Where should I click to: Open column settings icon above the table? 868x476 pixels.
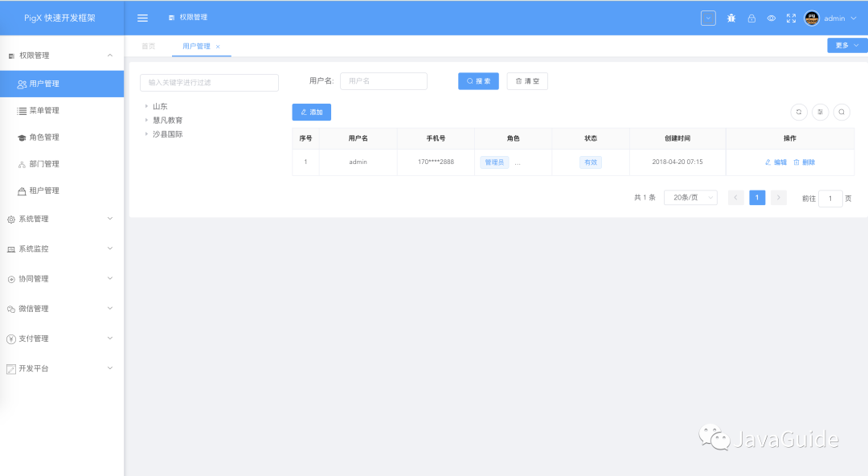820,112
